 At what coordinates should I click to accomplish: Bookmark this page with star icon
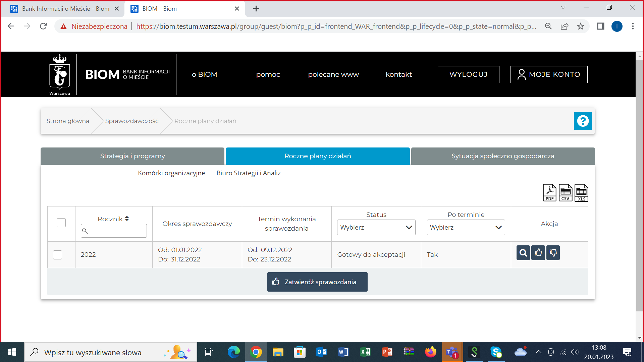[581, 26]
